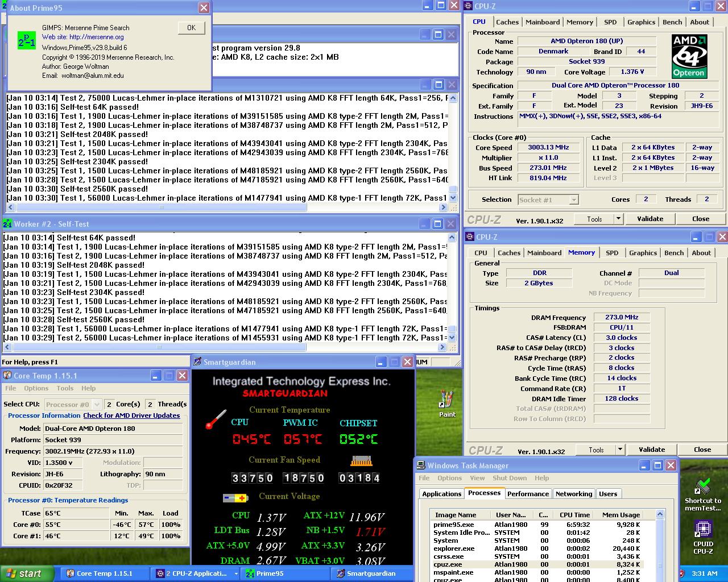Expand the Tools arrow in lower CPU-Z

[620, 450]
